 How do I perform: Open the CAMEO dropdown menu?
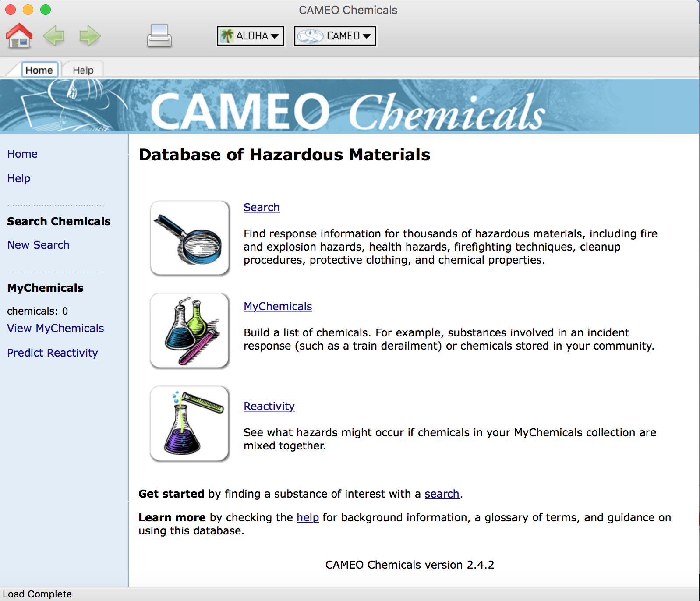pos(335,36)
